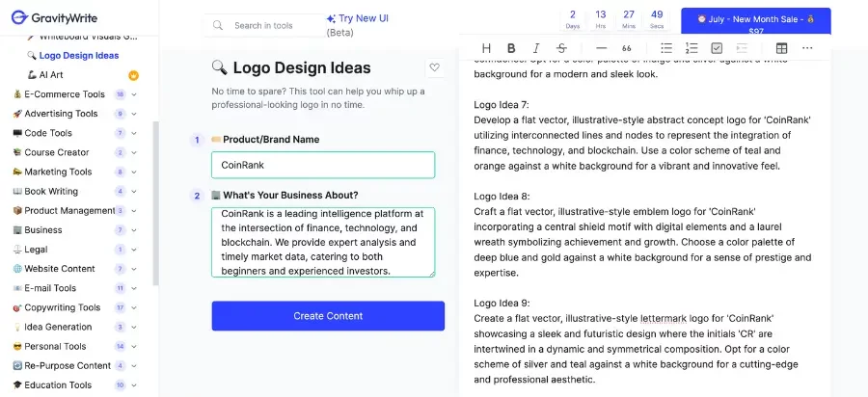Click the Mins countdown box
The image size is (868, 397).
point(629,19)
